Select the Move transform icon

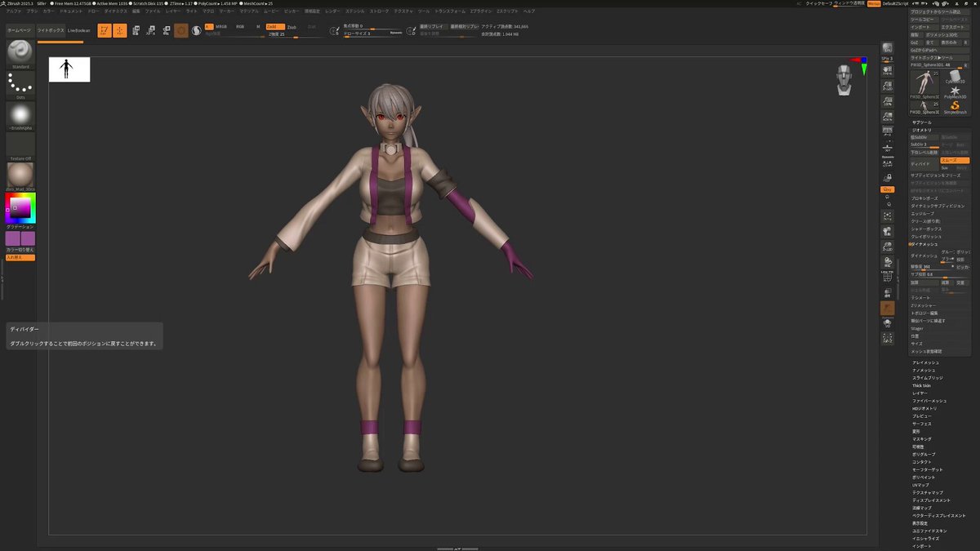click(x=136, y=30)
